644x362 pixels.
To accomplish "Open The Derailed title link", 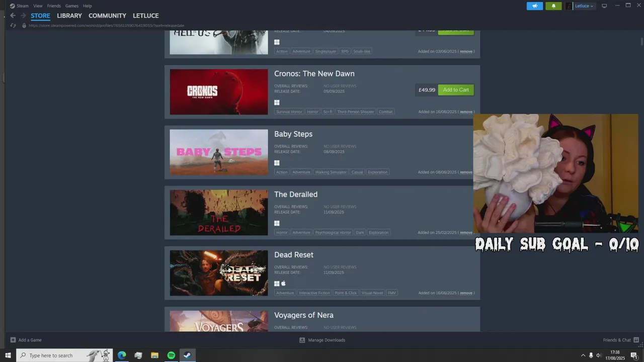I will coord(296,194).
